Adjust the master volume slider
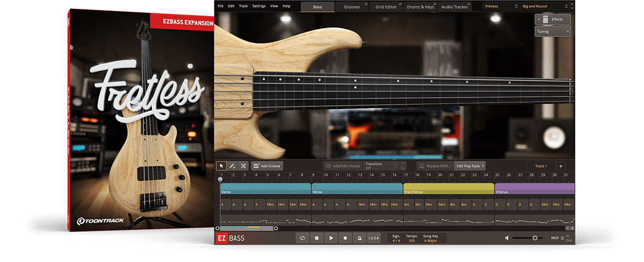The width and height of the screenshot is (644, 262). [528, 238]
